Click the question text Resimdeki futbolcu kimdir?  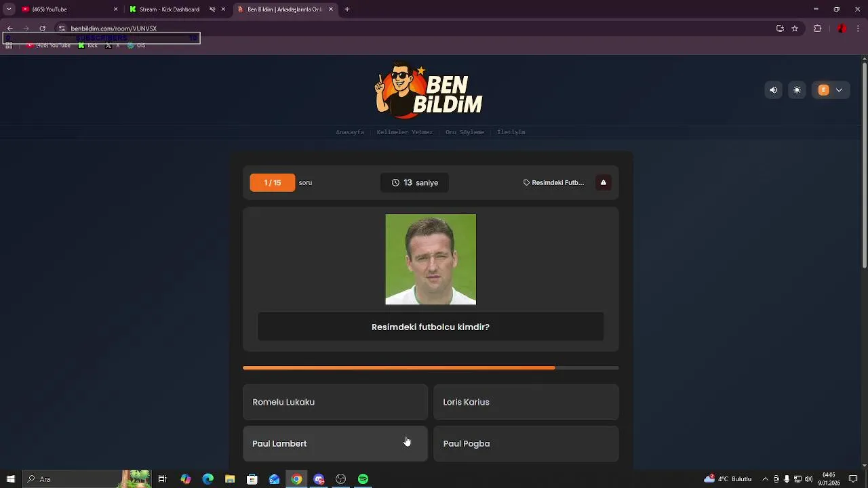431,327
